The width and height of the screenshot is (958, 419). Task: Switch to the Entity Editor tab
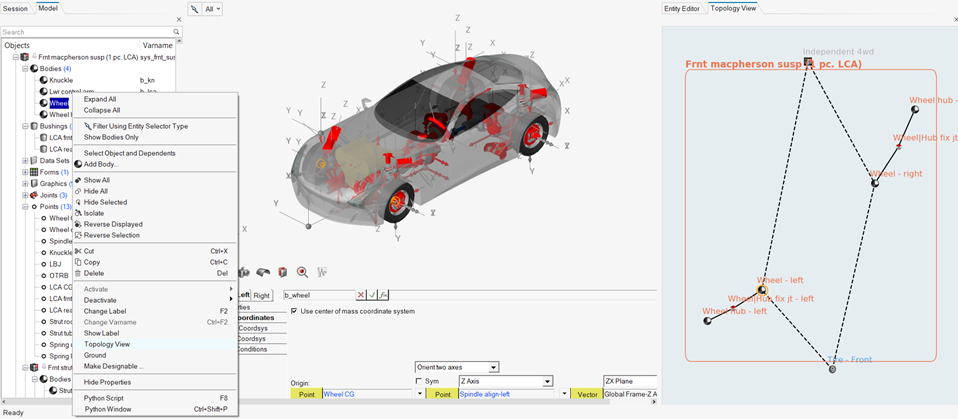pyautogui.click(x=684, y=8)
